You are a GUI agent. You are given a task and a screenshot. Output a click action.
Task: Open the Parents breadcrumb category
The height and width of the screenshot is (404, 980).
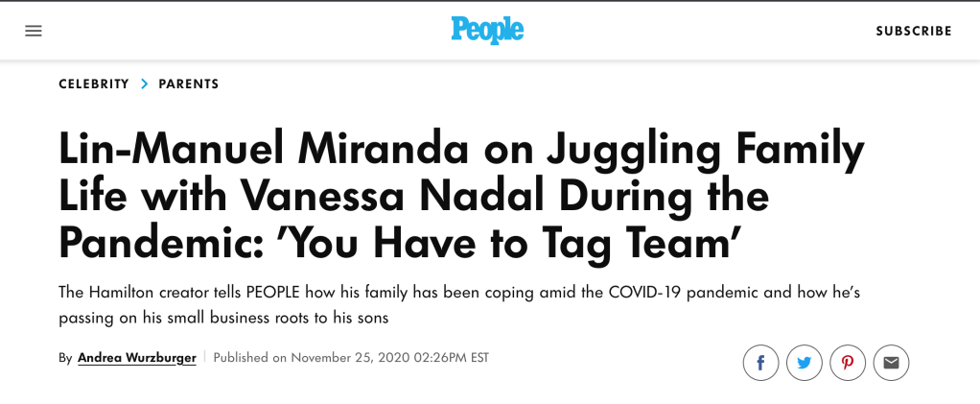coord(189,84)
